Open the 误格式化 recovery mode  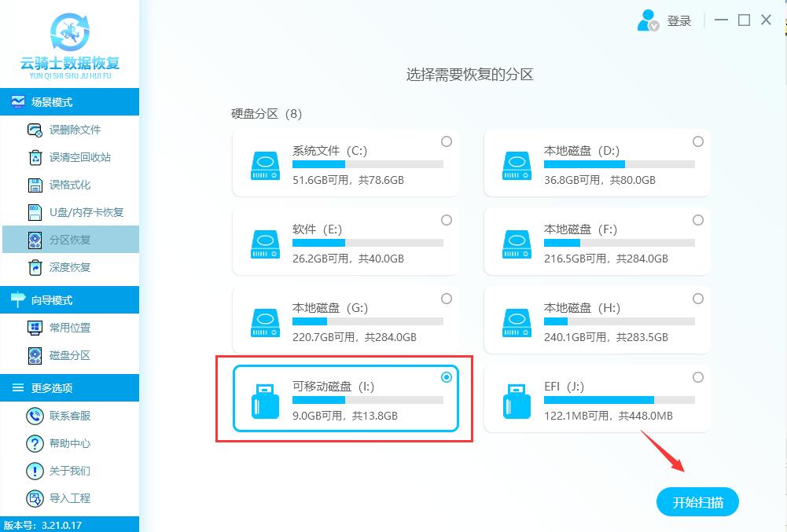coord(70,185)
